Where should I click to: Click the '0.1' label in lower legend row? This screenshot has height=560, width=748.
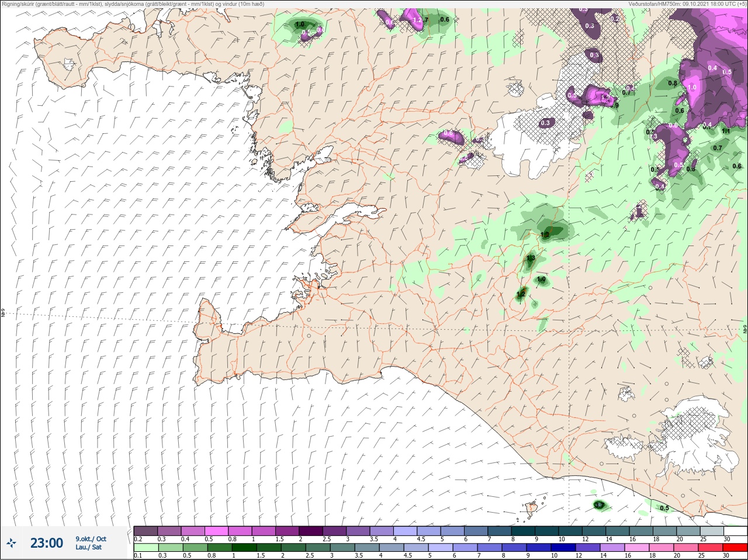pyautogui.click(x=138, y=556)
